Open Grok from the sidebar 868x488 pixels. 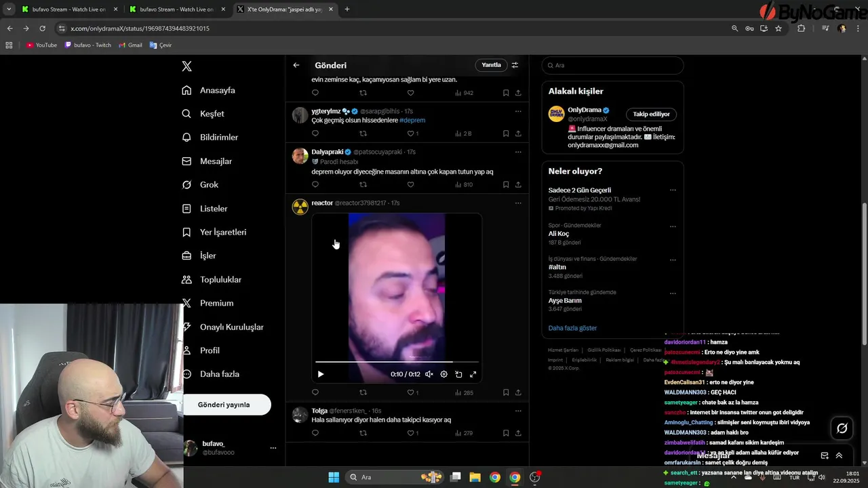[201, 185]
